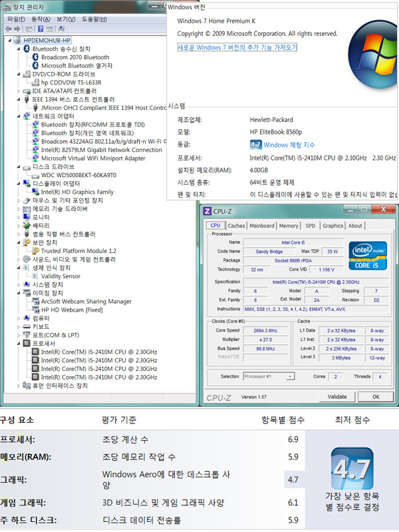Click the 보안 장치 key icon

[x=27, y=242]
